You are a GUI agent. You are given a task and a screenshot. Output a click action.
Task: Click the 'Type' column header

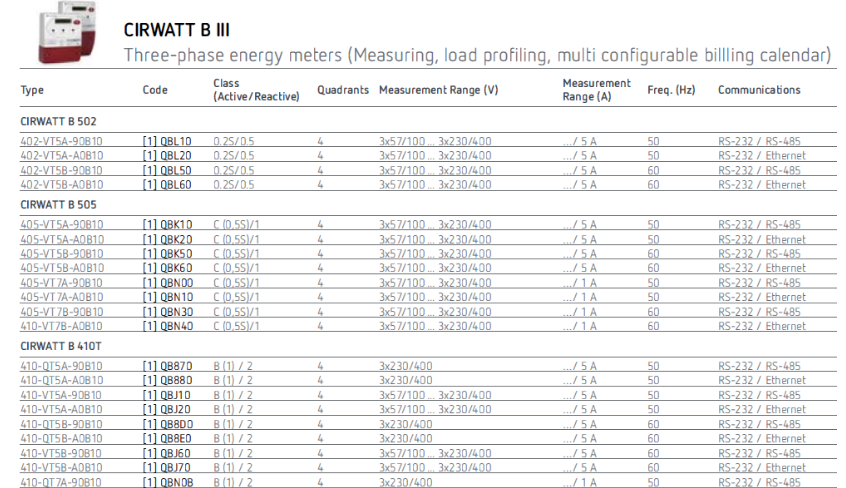click(32, 90)
